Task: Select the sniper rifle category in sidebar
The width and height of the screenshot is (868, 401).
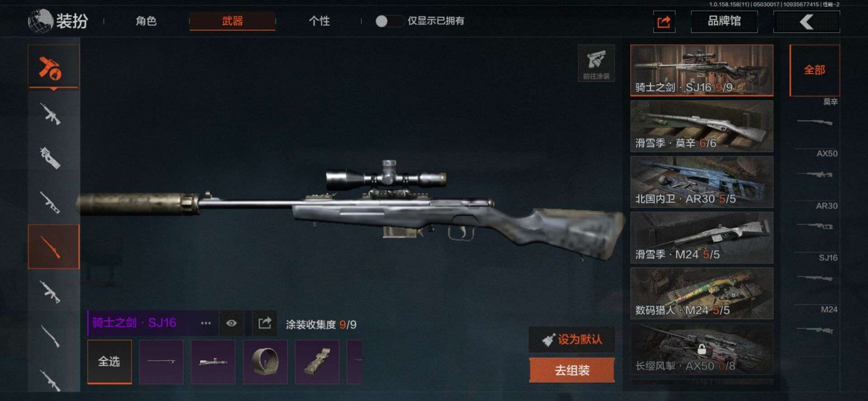Action: click(53, 247)
